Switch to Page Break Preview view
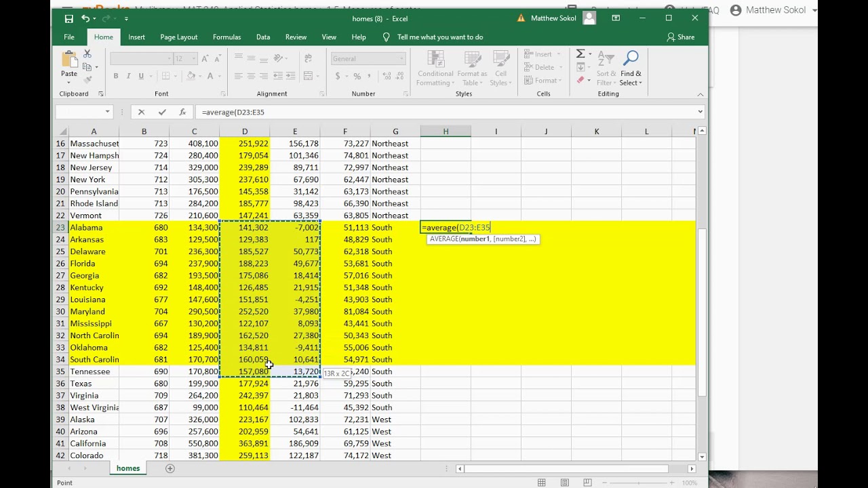Image resolution: width=868 pixels, height=488 pixels. coord(587,483)
